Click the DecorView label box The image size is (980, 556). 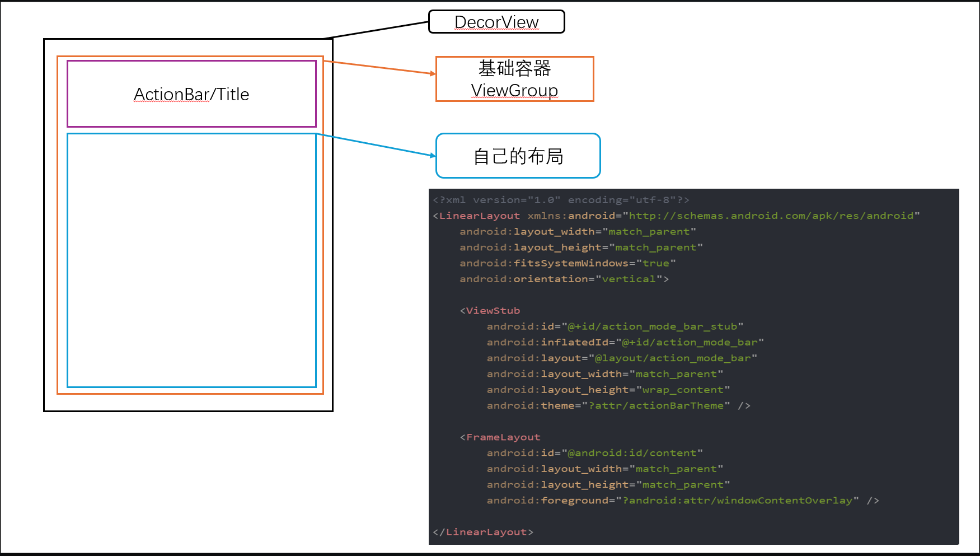tap(496, 22)
